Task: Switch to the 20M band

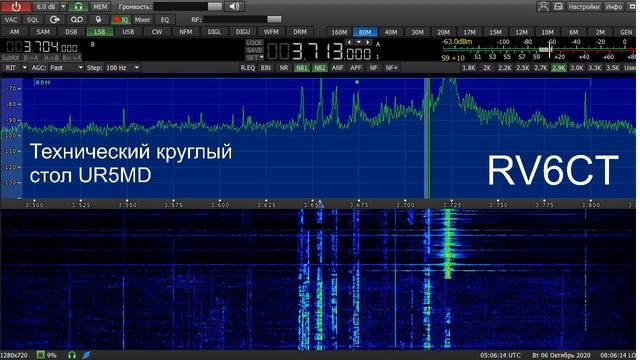Action: pyautogui.click(x=443, y=32)
